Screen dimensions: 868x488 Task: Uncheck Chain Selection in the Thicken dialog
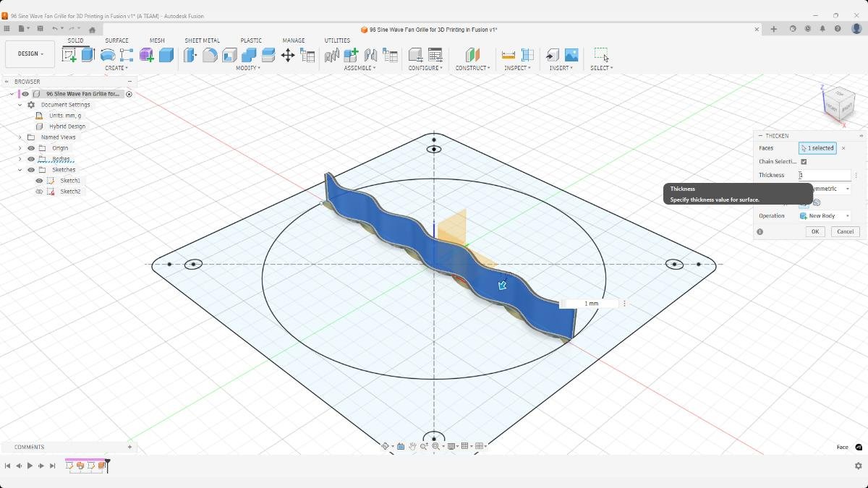click(x=803, y=161)
